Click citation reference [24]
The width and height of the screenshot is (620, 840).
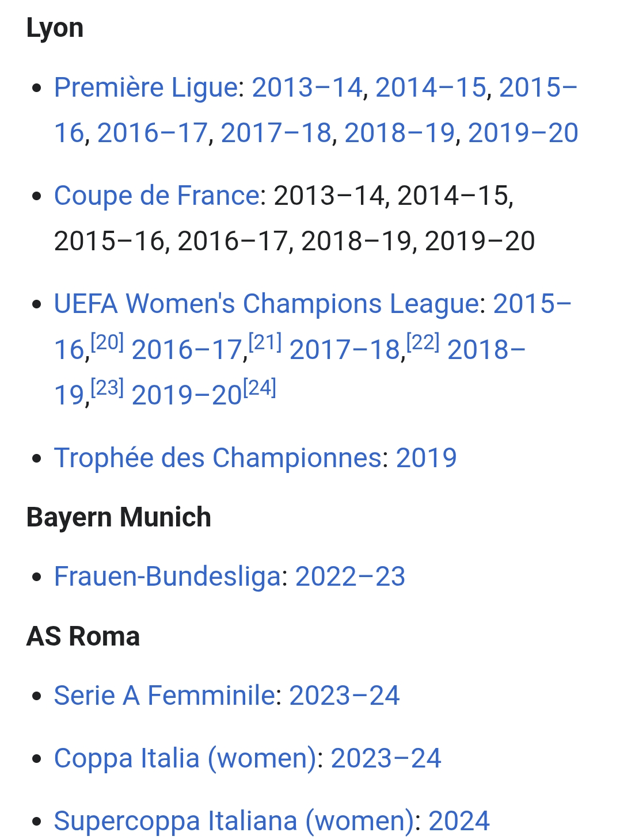click(x=260, y=388)
